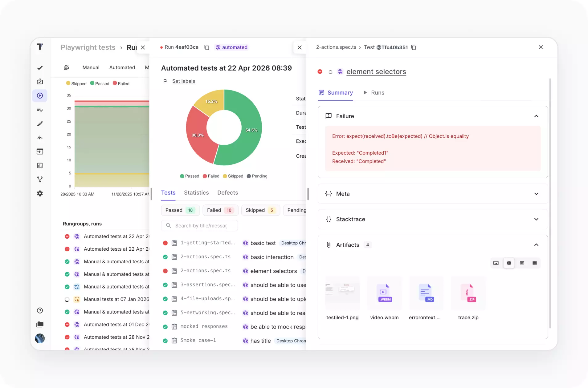Open the Runs play icon in sidebar
Screen dimensions: 588x388
pos(40,96)
